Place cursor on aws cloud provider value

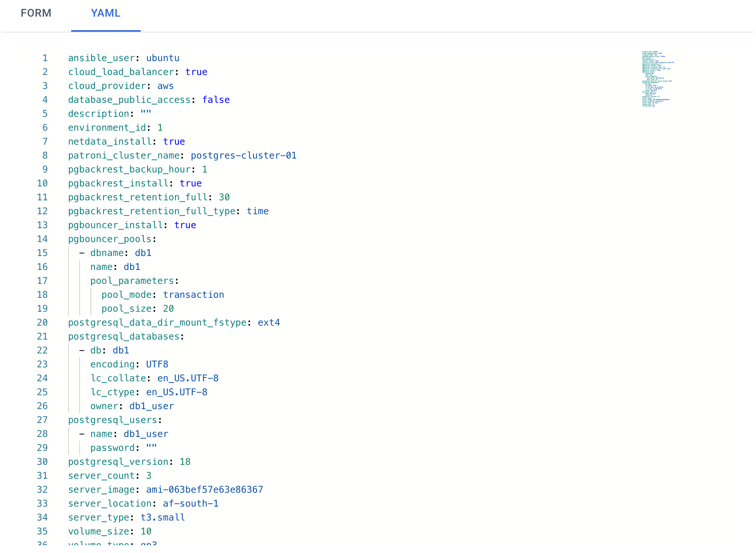165,86
